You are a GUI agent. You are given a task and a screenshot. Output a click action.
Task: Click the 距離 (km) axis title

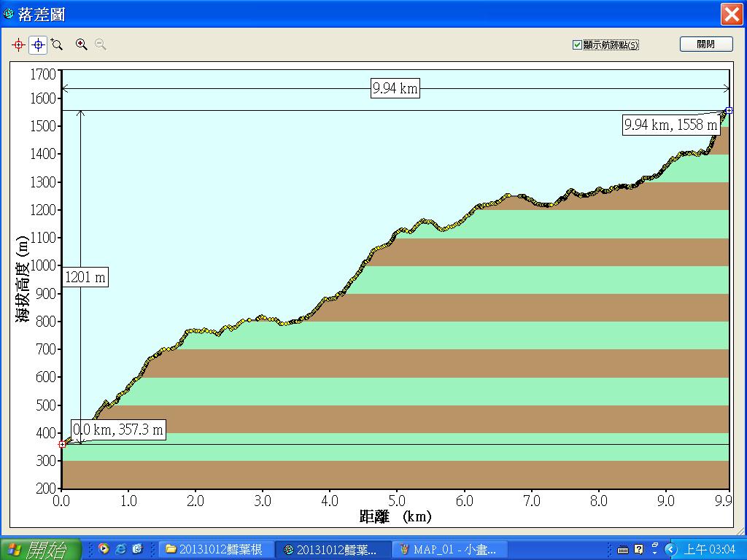395,517
